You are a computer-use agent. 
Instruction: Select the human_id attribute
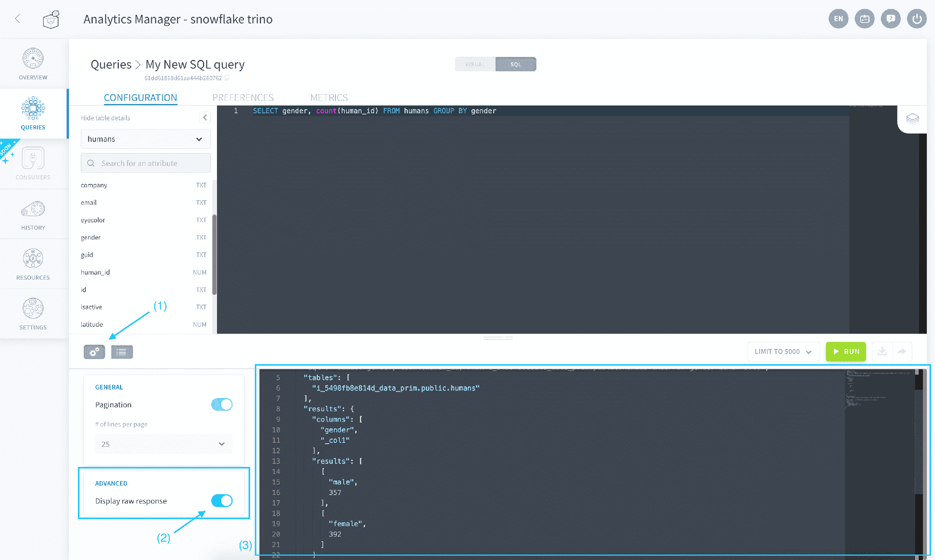144,272
